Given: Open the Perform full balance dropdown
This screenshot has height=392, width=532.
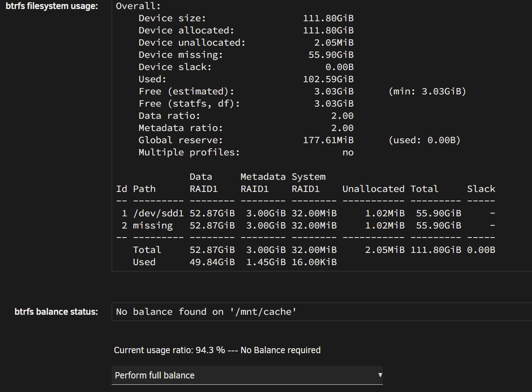Looking at the screenshot, I should tap(247, 375).
